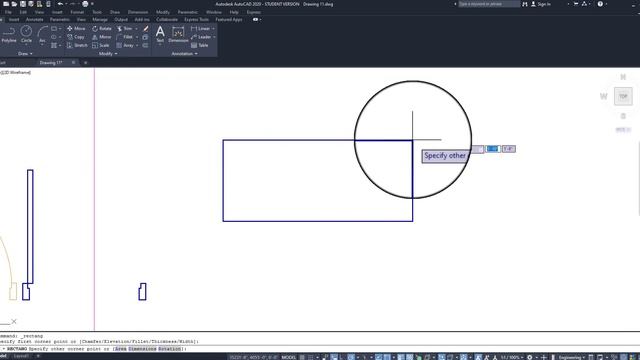Image resolution: width=640 pixels, height=360 pixels.
Task: Click the TOP face of ViewCube
Action: pos(623,96)
